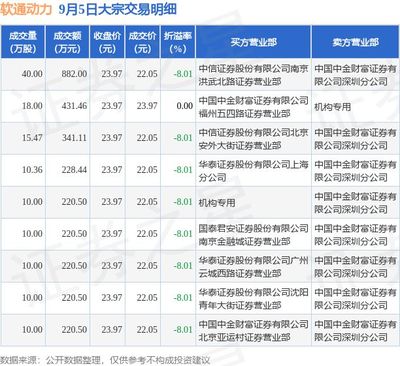This screenshot has height=366, width=400.
Task: Click buyer 中国中金财富证券福州五四路证券营业部
Action: coord(253,107)
